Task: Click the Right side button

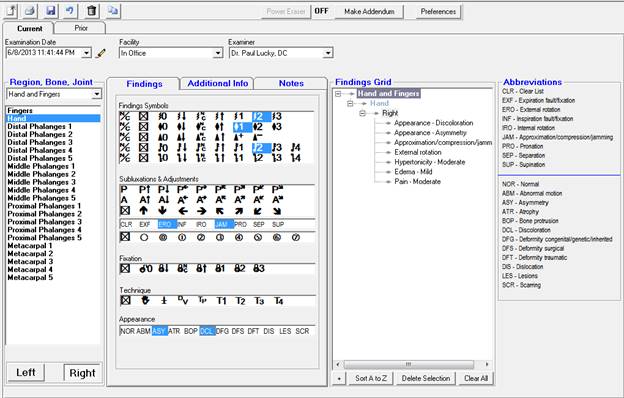Action: click(x=82, y=373)
